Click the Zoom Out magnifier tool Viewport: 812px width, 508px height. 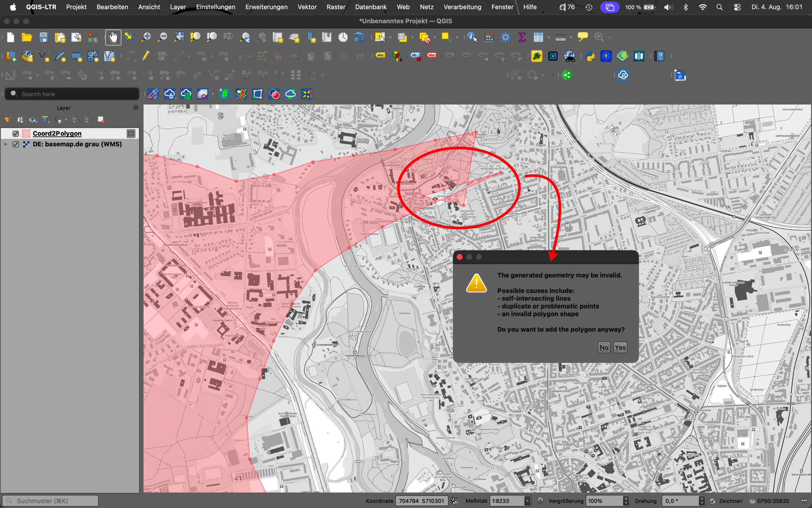point(162,37)
